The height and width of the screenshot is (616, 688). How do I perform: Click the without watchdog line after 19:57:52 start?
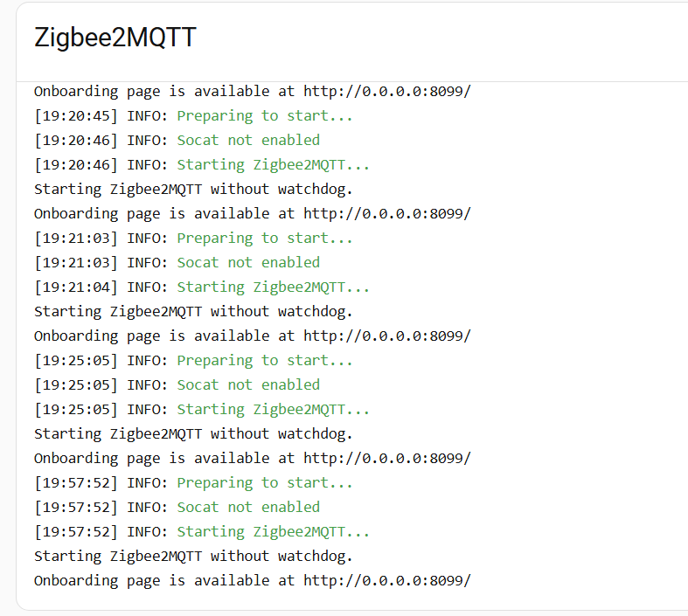point(193,556)
